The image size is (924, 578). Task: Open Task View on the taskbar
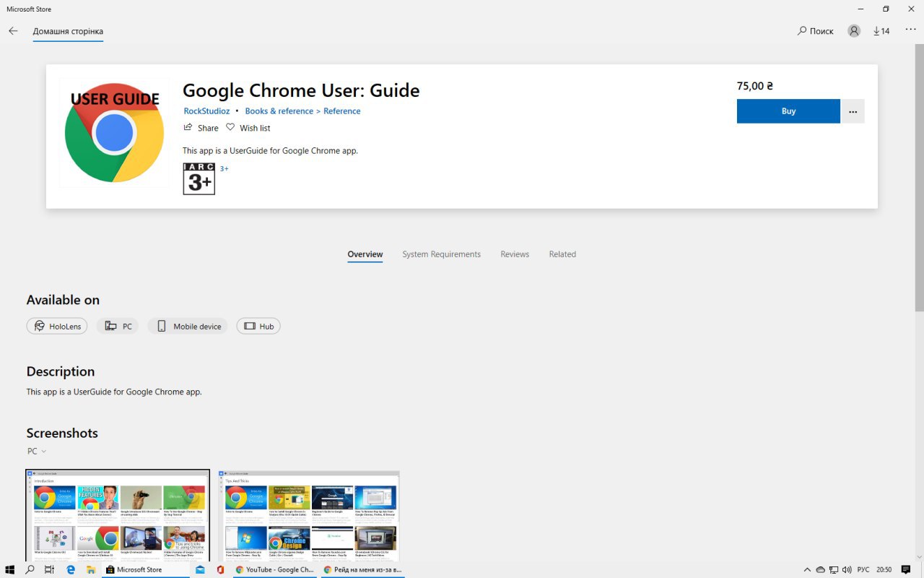click(x=49, y=569)
